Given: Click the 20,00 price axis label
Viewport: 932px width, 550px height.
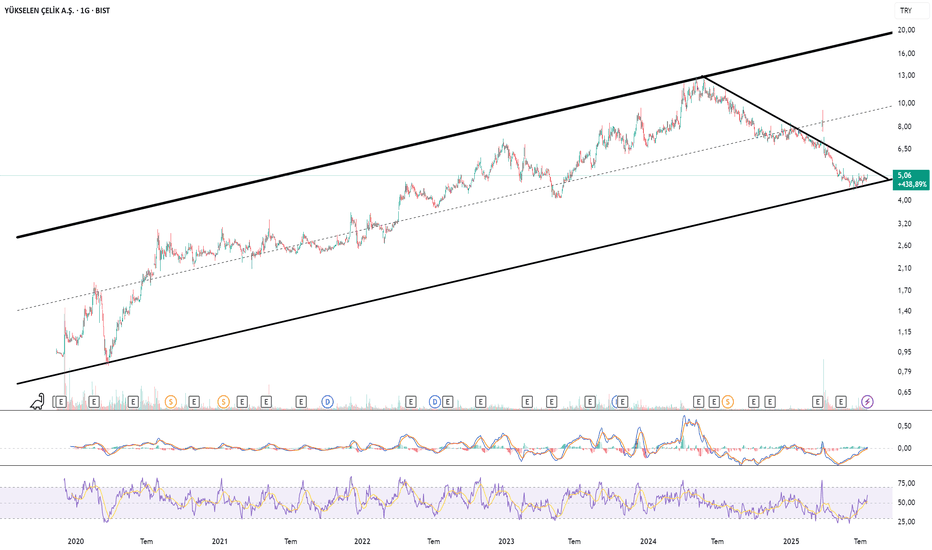Looking at the screenshot, I should pos(906,30).
